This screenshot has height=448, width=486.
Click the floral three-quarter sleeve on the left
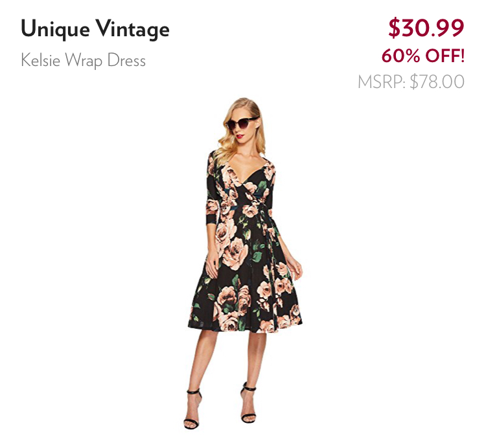pyautogui.click(x=213, y=192)
